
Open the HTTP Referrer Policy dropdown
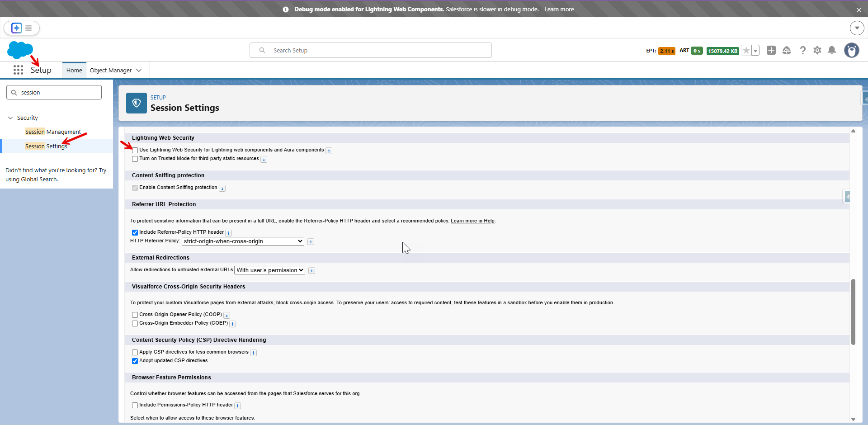pos(243,241)
